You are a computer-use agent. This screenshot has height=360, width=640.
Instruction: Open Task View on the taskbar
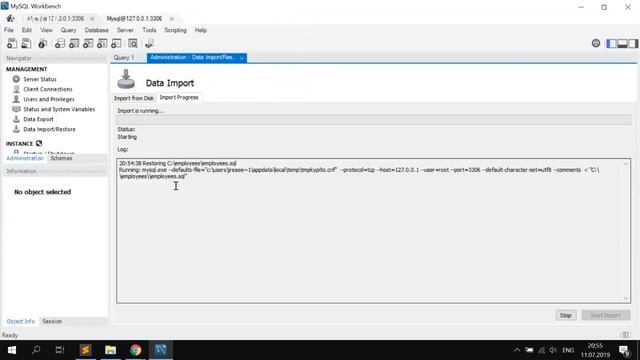(60, 350)
